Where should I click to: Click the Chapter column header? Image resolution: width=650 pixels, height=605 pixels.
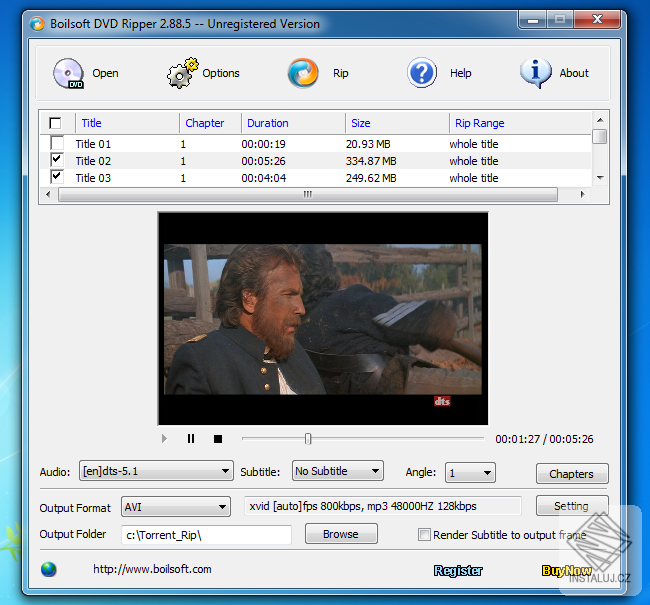click(204, 123)
